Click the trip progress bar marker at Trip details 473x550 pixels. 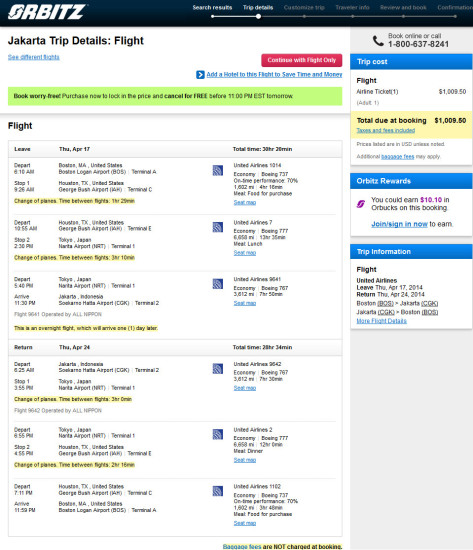pyautogui.click(x=258, y=16)
